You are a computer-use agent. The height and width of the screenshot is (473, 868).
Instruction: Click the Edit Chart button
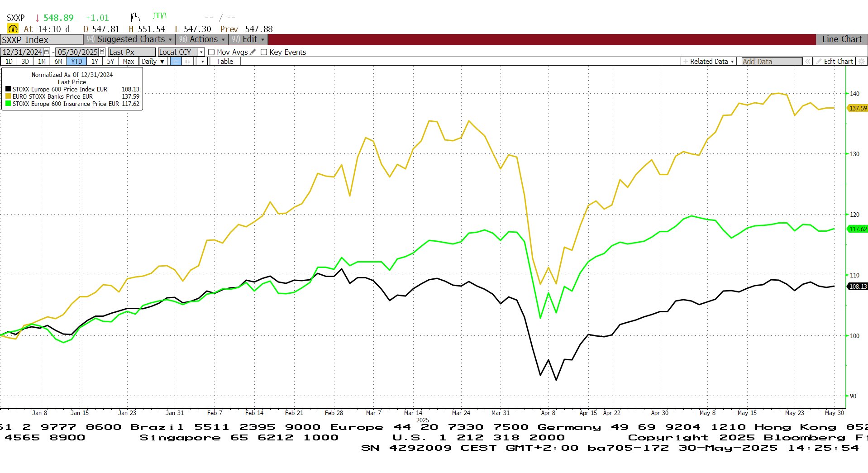point(835,62)
